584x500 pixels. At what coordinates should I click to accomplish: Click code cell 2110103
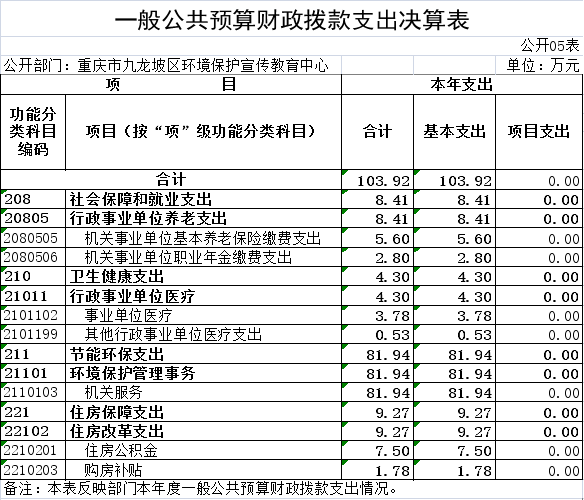point(33,392)
